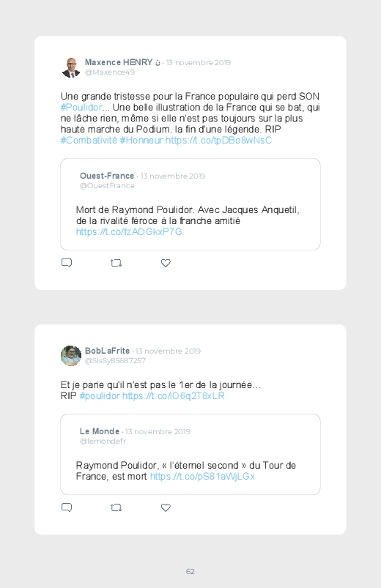
Task: Open Ouest-France link t.co/fzAOGkxP7G
Action: point(129,231)
